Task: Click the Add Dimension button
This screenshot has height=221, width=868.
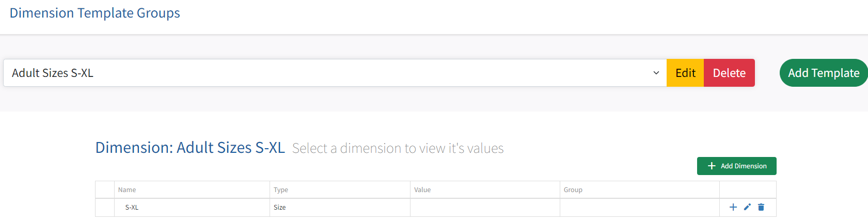Action: (737, 166)
